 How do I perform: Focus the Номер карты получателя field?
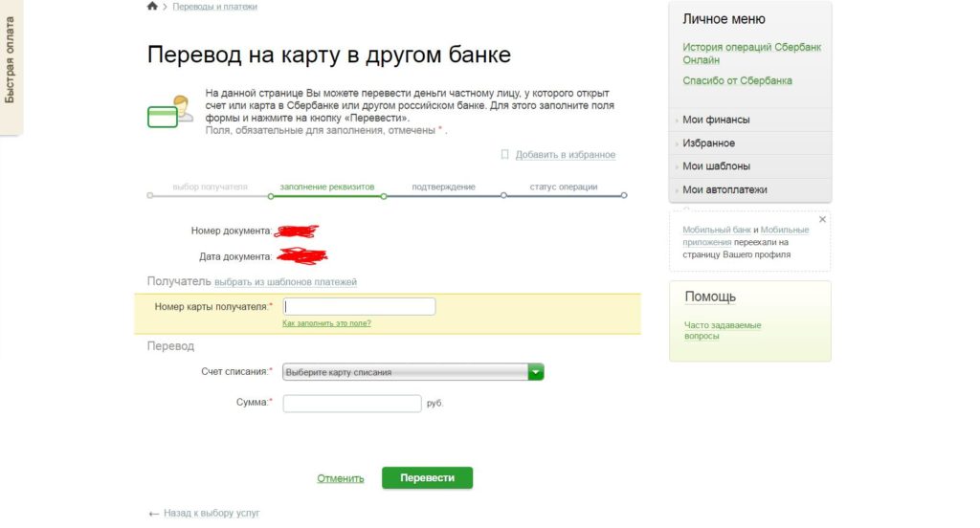[359, 306]
